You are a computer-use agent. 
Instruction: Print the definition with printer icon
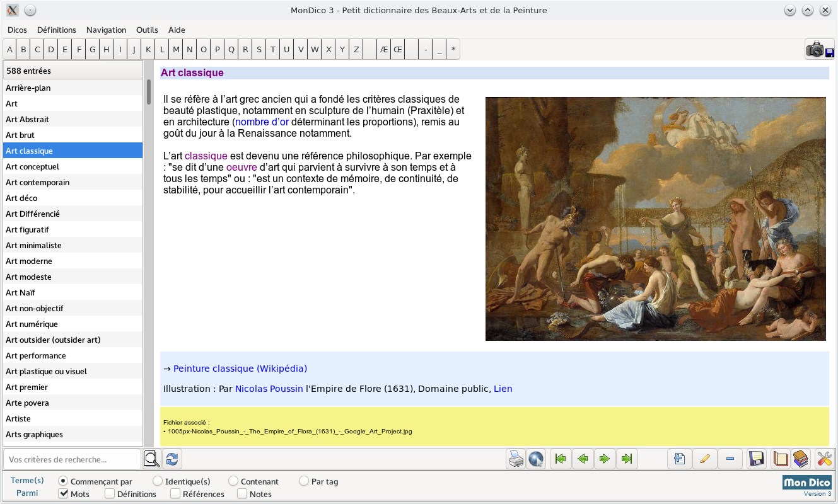pos(516,459)
